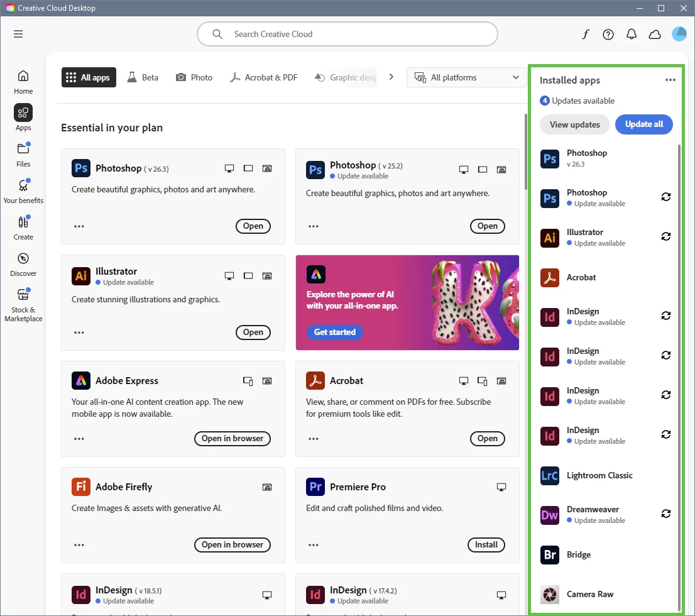695x616 pixels.
Task: Open the Discover sidebar section
Action: click(x=23, y=265)
